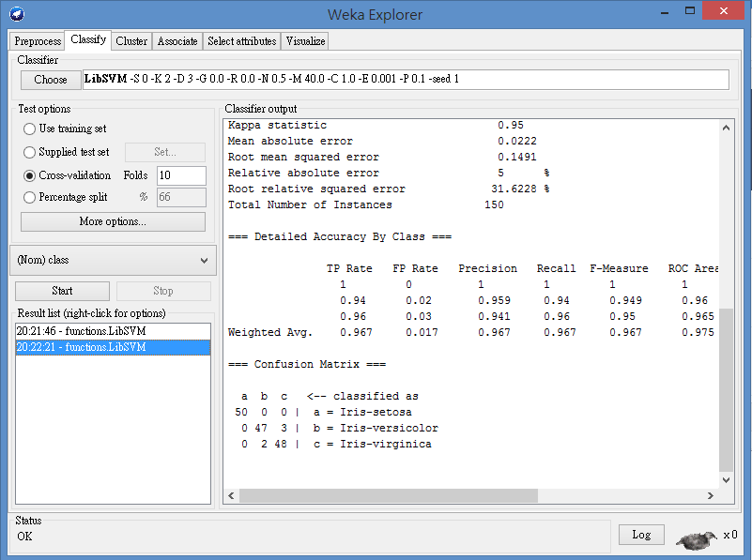Click the horizontal scroll right arrow
The image size is (752, 560).
(711, 496)
